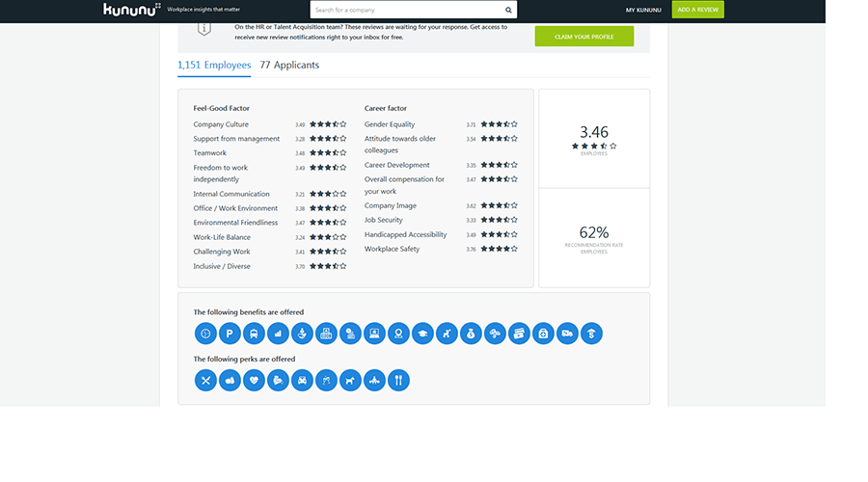This screenshot has height=482, width=868.
Task: Click the heart health perk icon
Action: [x=254, y=380]
